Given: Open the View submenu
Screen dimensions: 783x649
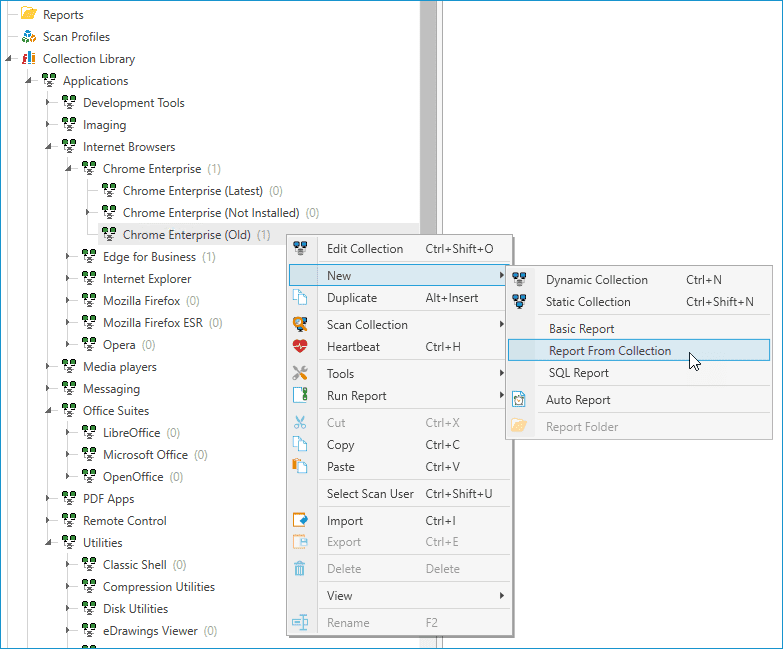Looking at the screenshot, I should (399, 596).
